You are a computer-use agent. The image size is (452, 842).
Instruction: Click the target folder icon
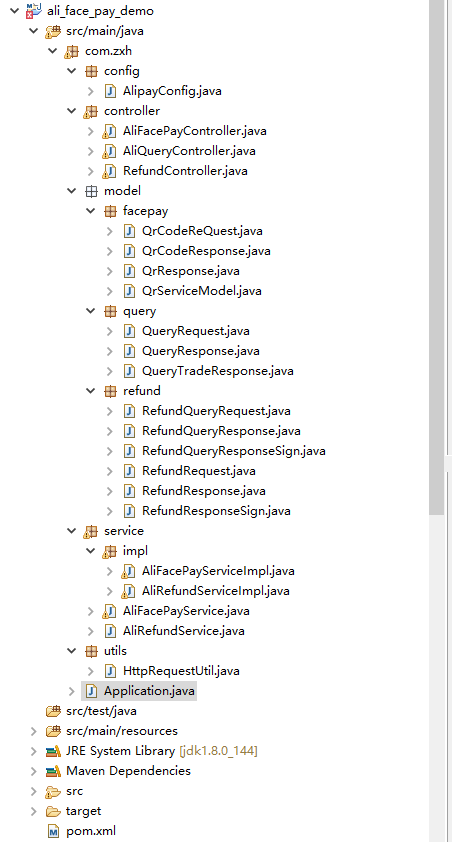[53, 811]
